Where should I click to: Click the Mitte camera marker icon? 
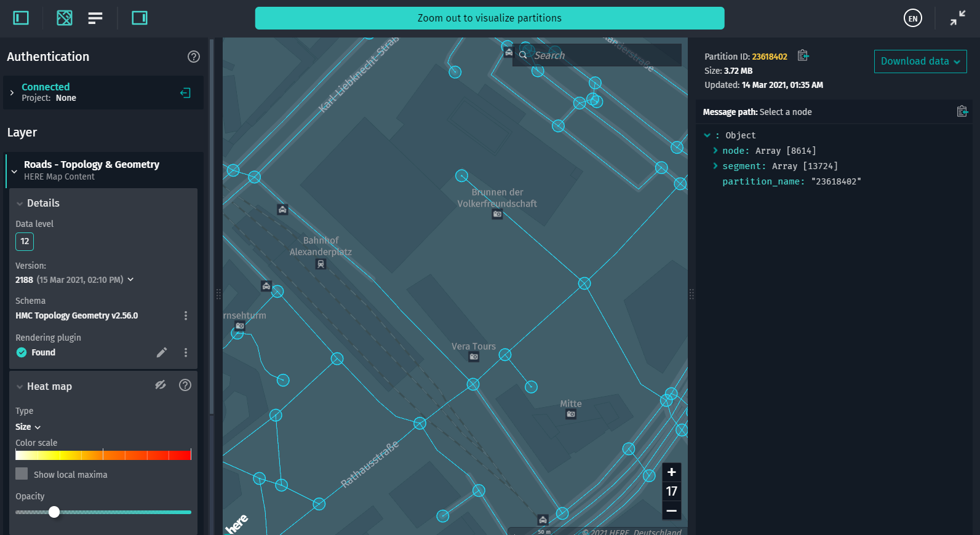click(571, 414)
